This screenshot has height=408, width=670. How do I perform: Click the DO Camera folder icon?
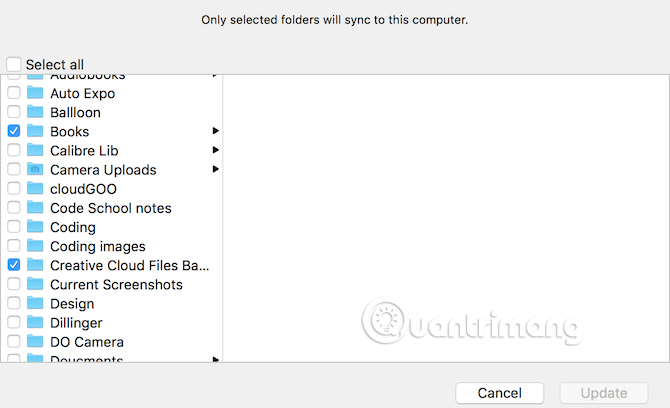[35, 341]
